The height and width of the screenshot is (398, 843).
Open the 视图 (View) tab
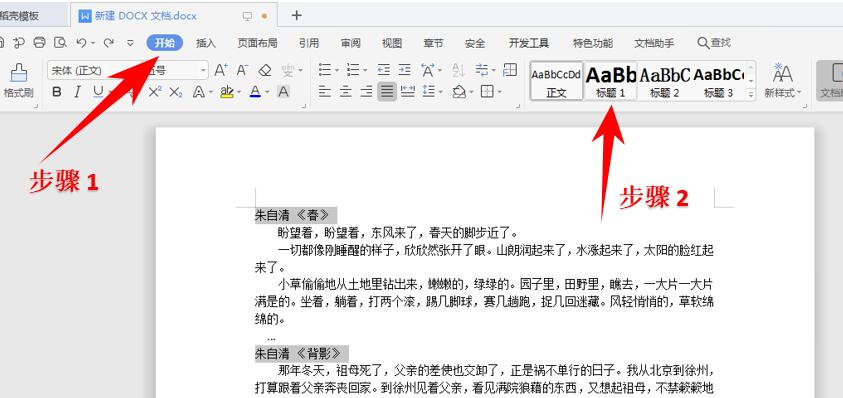pos(392,43)
